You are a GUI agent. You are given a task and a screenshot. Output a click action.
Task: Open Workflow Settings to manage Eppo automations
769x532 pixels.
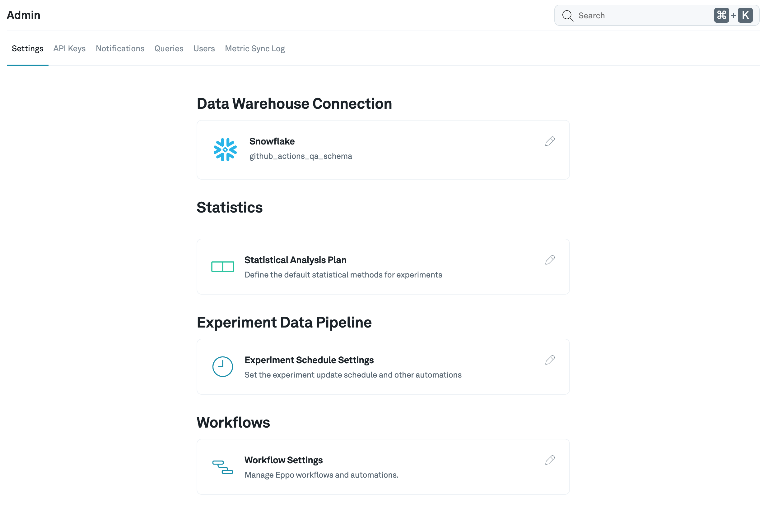coord(367,467)
